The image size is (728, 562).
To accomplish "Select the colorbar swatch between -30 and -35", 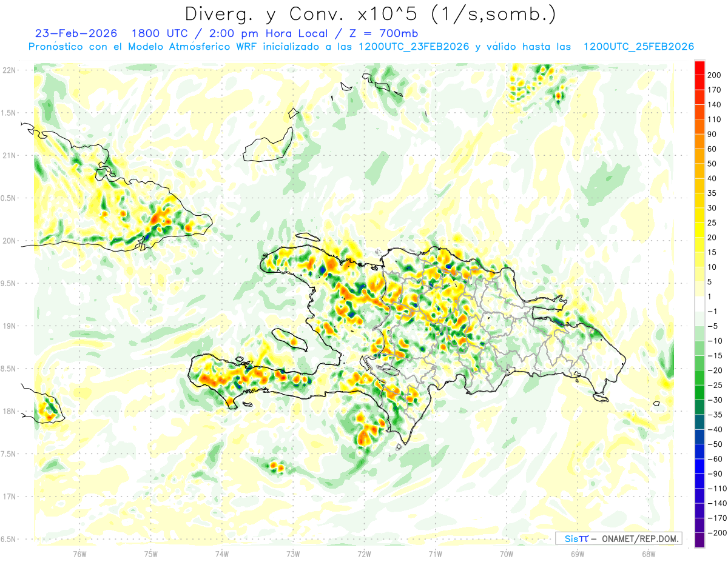I will coord(699,407).
